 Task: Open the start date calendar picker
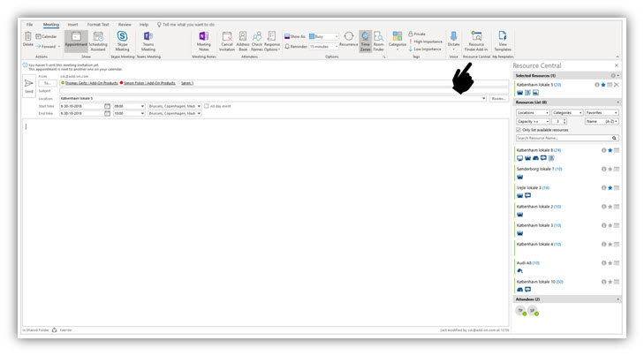click(x=107, y=106)
